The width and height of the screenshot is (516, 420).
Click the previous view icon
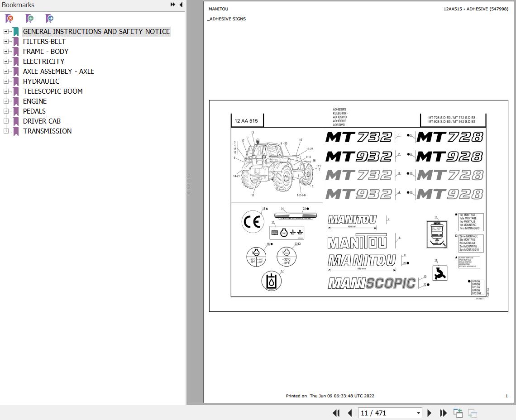[x=458, y=413]
